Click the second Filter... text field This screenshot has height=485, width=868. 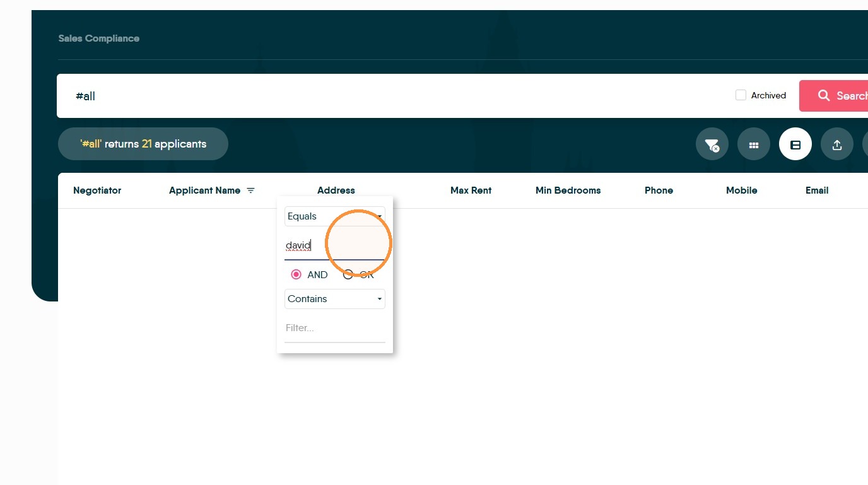tap(334, 328)
